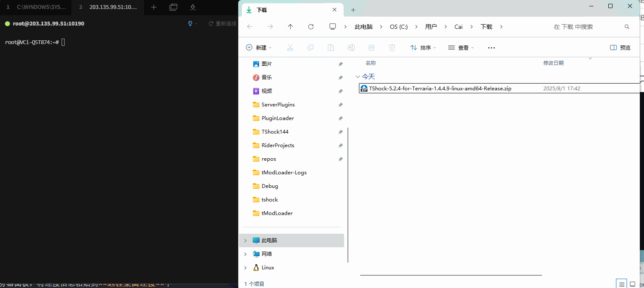This screenshot has height=288, width=644.
Task: Click the navigation pane scrollbar
Action: coord(348,195)
